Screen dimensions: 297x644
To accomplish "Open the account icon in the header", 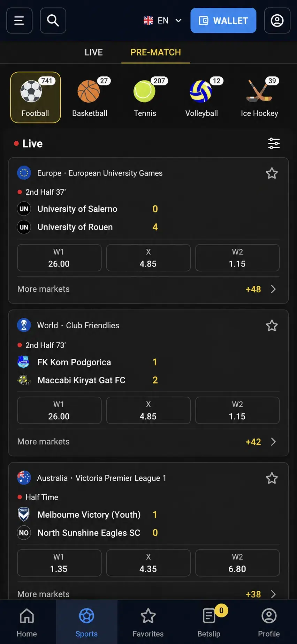I will [277, 21].
